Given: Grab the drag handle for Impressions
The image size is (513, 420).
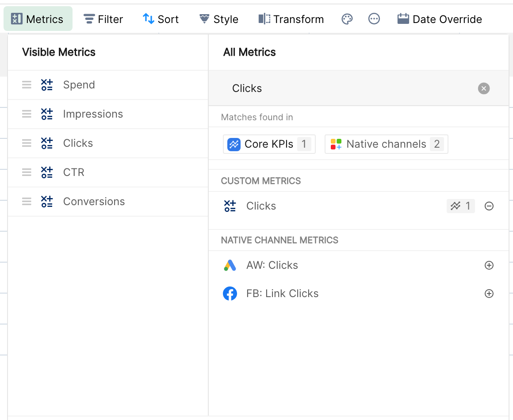Looking at the screenshot, I should coord(27,114).
